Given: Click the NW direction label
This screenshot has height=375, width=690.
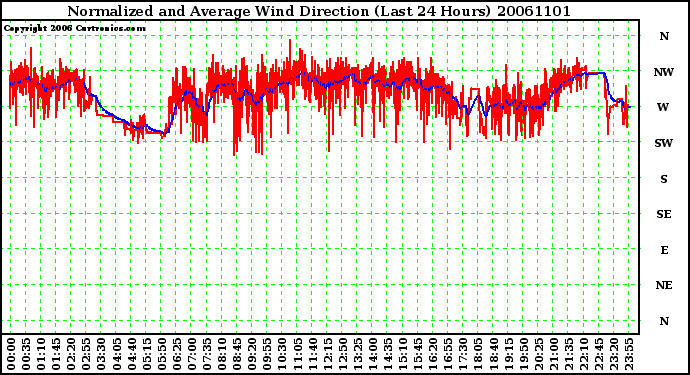Looking at the screenshot, I should coord(664,72).
